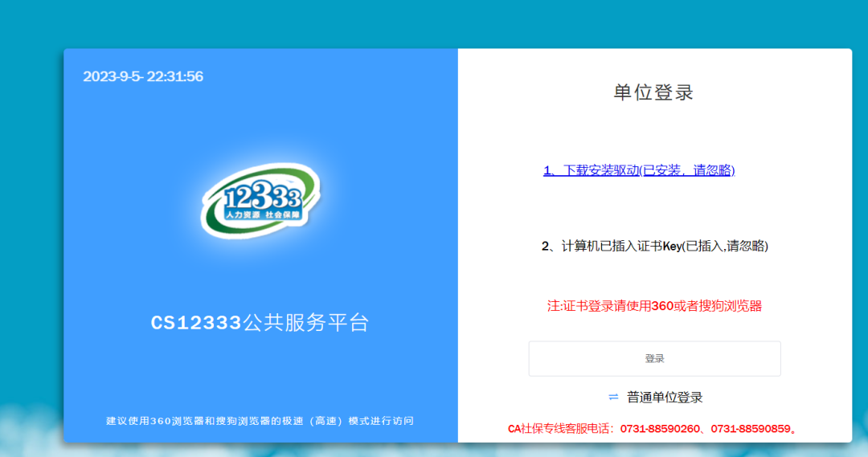Image resolution: width=868 pixels, height=457 pixels.
Task: Click the CA社保专线客服电话 hotline text
Action: [x=652, y=429]
